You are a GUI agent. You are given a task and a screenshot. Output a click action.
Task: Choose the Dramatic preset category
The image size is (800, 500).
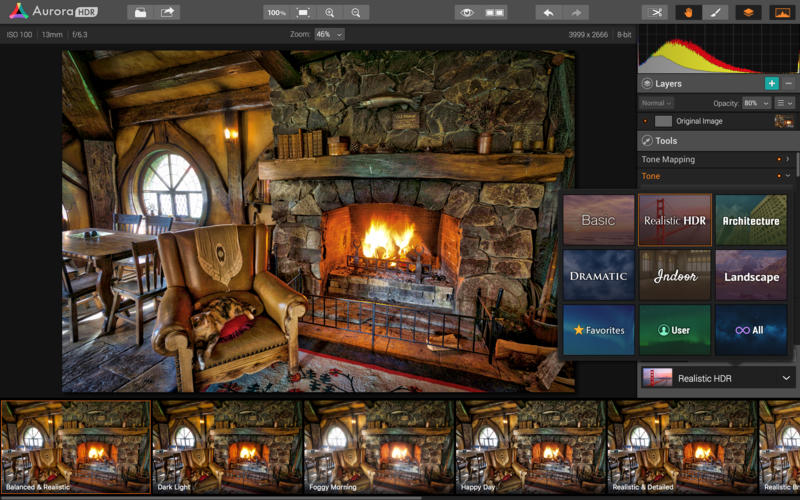(598, 275)
